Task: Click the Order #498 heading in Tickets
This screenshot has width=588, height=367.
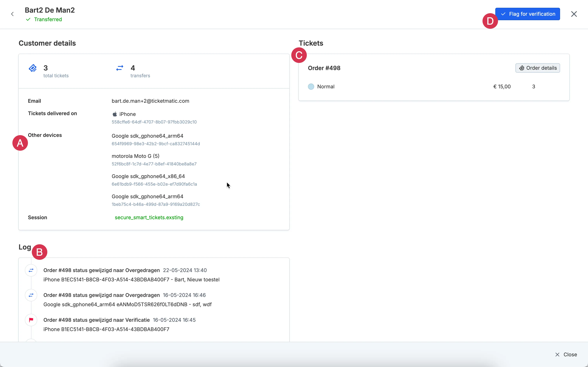Action: pyautogui.click(x=324, y=68)
